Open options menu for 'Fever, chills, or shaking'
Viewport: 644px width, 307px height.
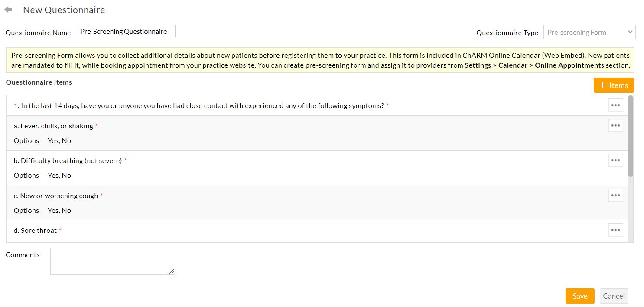pyautogui.click(x=615, y=125)
